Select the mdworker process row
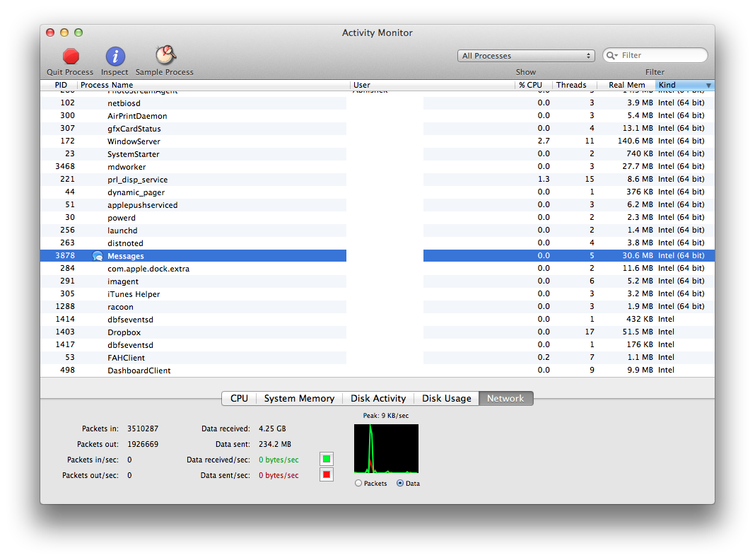The width and height of the screenshot is (755, 560). point(377,167)
